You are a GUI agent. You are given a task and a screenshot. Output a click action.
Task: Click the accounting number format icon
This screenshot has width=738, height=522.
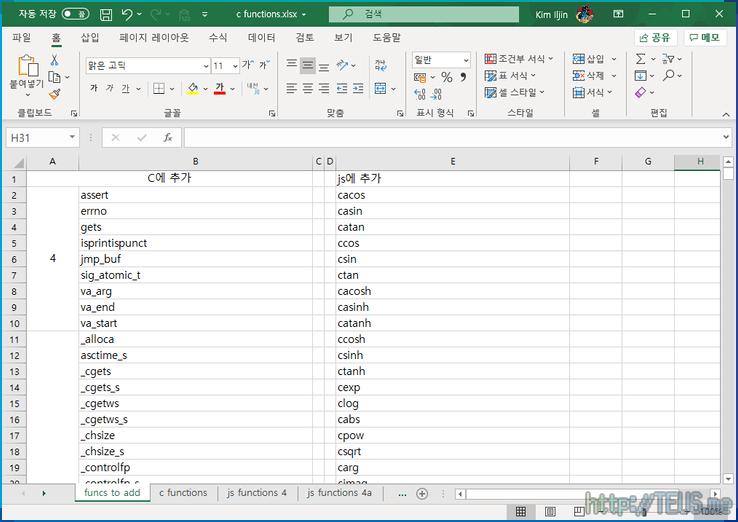click(x=420, y=77)
